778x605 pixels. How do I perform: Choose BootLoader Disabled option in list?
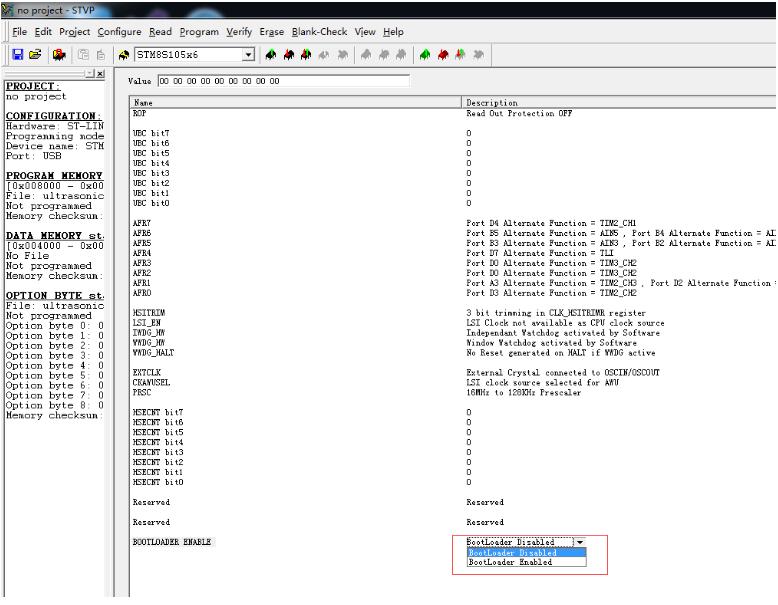point(512,552)
